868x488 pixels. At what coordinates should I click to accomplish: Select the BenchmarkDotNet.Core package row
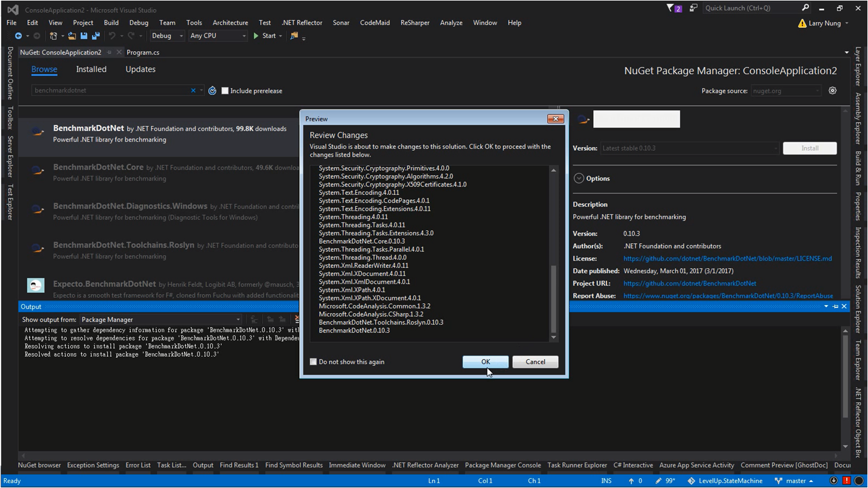click(160, 172)
